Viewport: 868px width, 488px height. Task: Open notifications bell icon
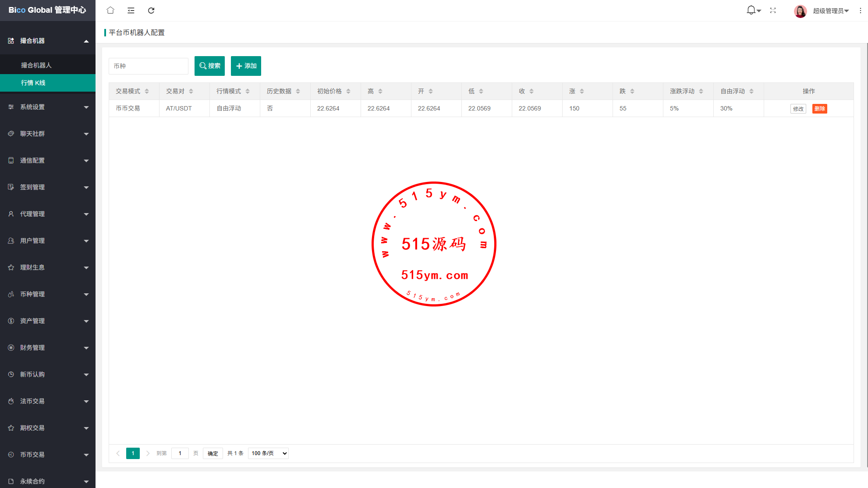point(751,10)
